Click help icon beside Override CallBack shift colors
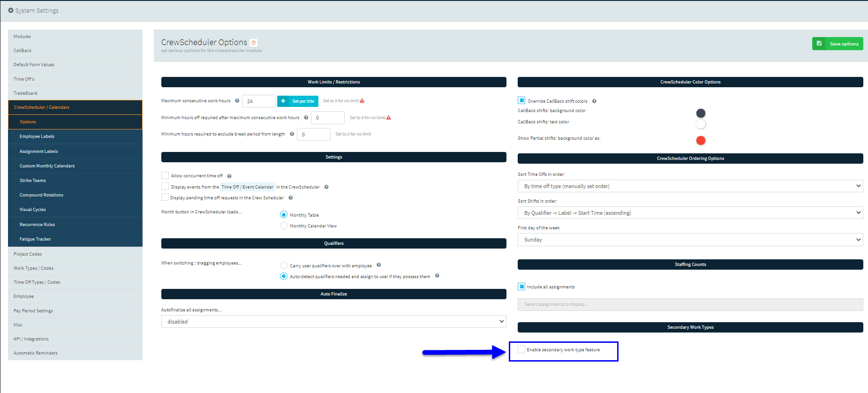This screenshot has height=393, width=868. tap(594, 101)
